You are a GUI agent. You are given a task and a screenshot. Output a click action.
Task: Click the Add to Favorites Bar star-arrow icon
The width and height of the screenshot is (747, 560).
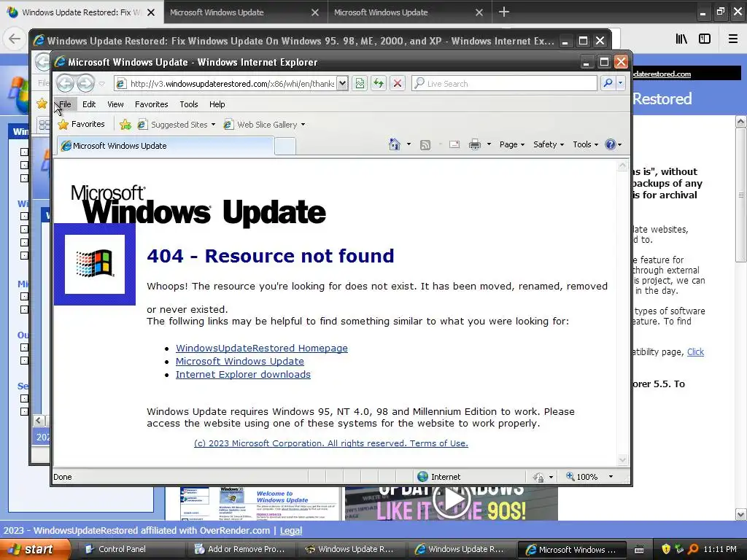click(125, 124)
